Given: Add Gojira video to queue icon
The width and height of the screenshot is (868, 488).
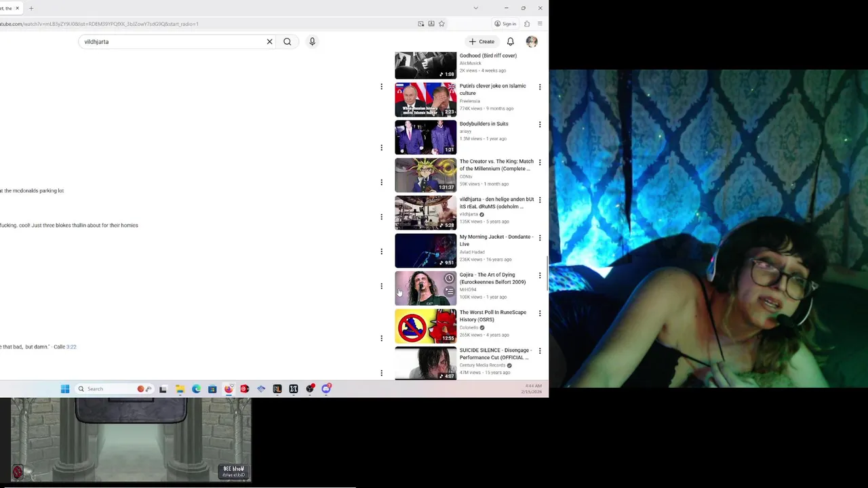Looking at the screenshot, I should pos(449,292).
